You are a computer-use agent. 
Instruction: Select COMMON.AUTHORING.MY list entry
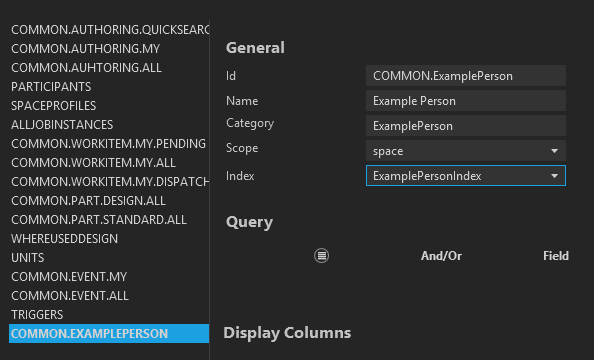pos(109,49)
